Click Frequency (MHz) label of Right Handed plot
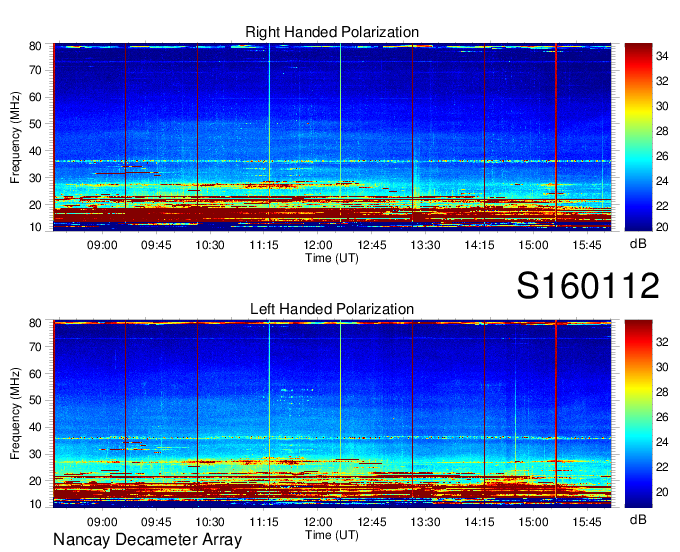 15,137
